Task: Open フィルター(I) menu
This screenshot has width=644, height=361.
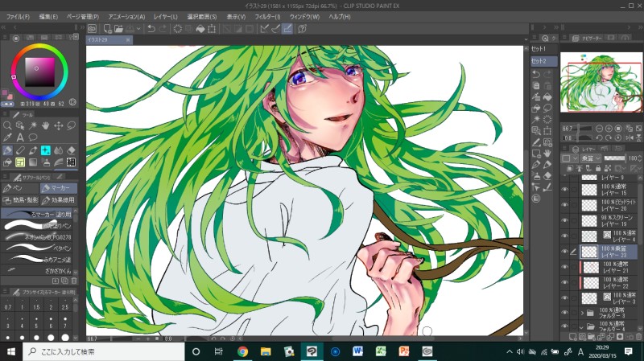Action: (267, 17)
